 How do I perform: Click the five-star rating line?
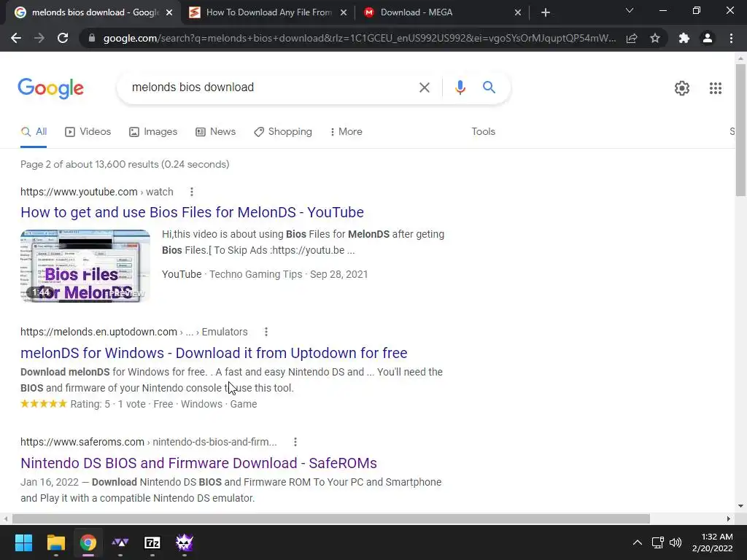[139, 404]
